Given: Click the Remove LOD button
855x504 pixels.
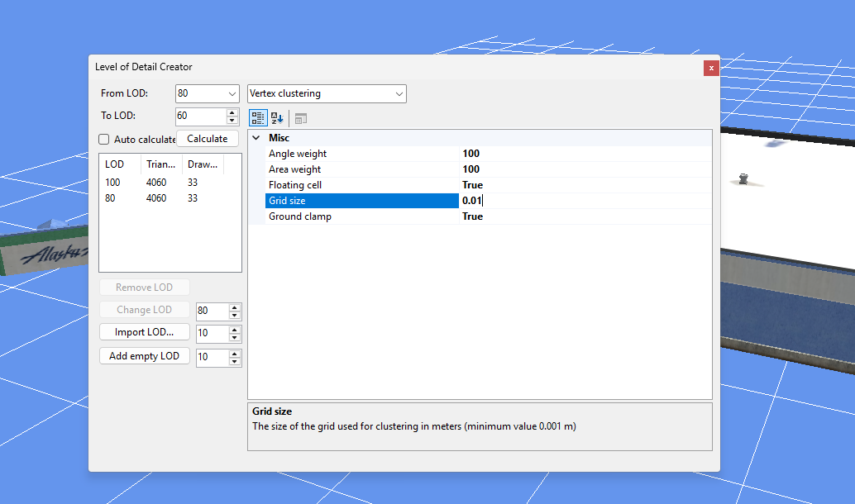Looking at the screenshot, I should click(x=144, y=286).
